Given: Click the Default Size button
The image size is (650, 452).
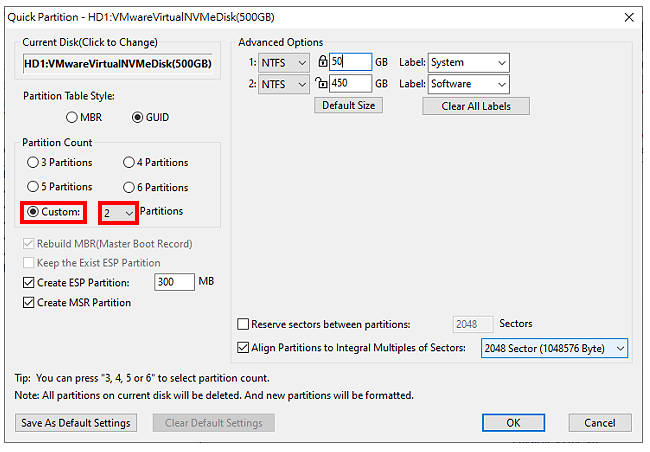Looking at the screenshot, I should [348, 105].
